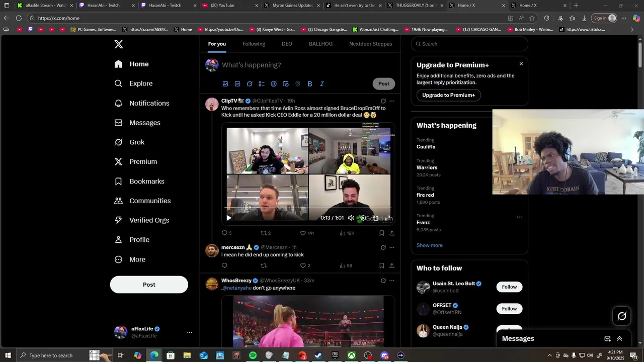Open the emoji picker in the composer
Image resolution: width=644 pixels, height=362 pixels.
pyautogui.click(x=274, y=84)
